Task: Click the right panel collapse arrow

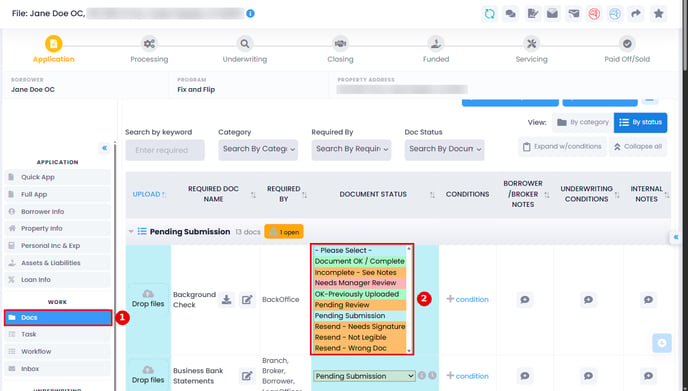Action: click(676, 237)
